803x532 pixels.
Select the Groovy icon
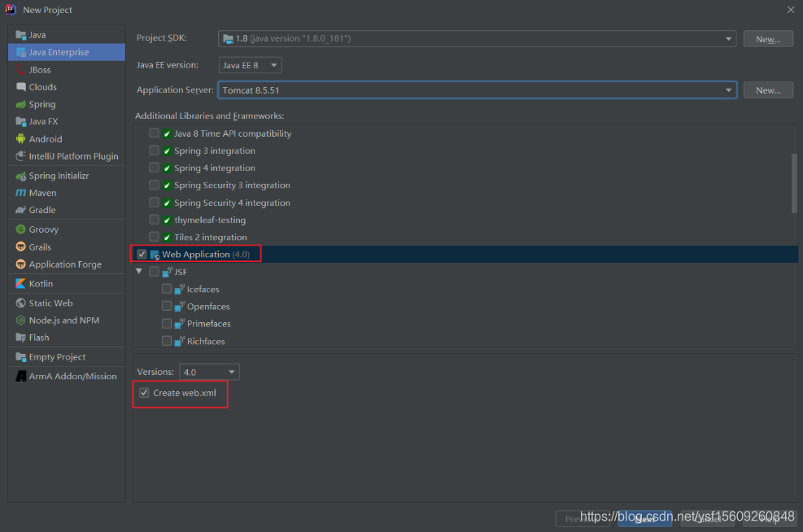click(x=21, y=229)
